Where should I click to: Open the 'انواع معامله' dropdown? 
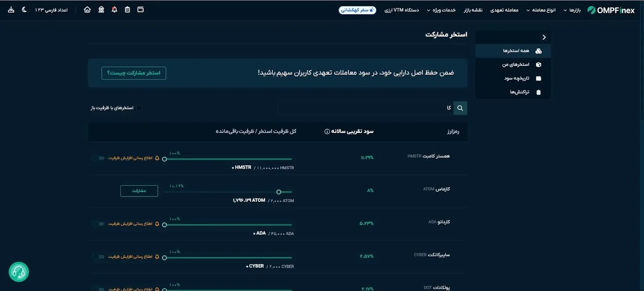(x=541, y=10)
